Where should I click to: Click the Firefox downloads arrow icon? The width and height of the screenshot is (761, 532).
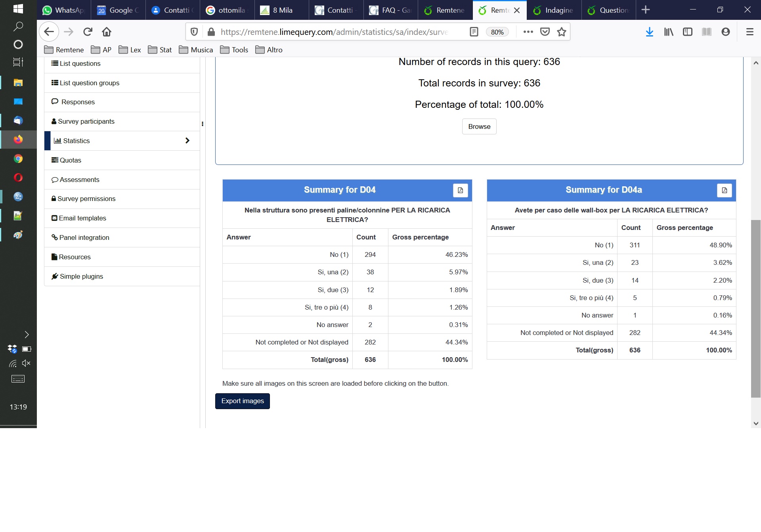tap(649, 32)
